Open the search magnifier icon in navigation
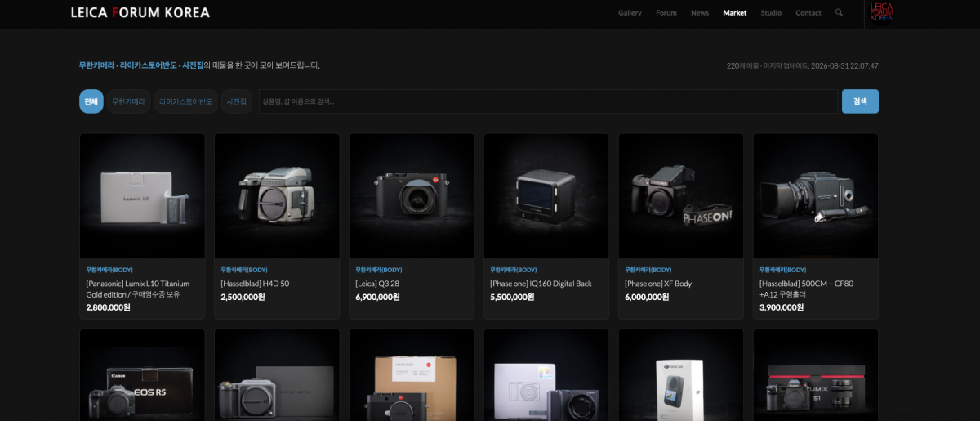The height and width of the screenshot is (421, 980). tap(839, 12)
